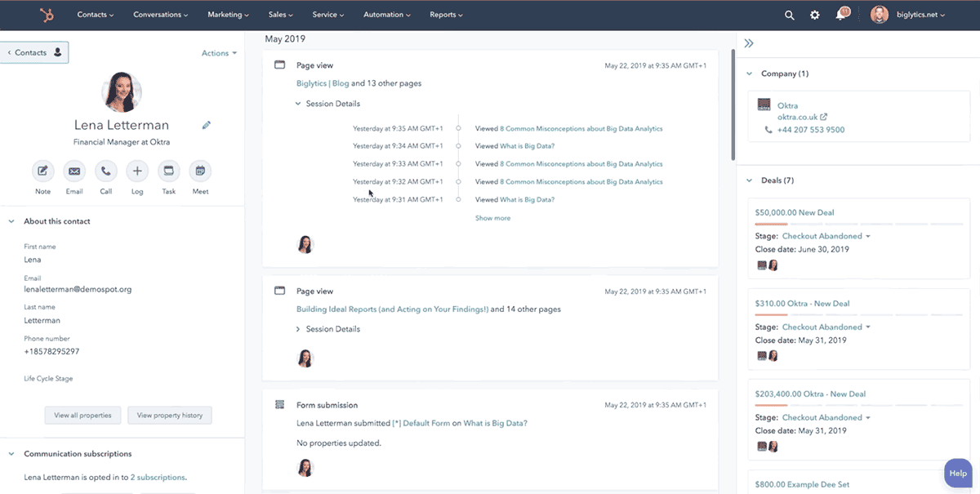The height and width of the screenshot is (494, 980).
Task: Open the $310.00 Oktra - New Deal link
Action: point(802,303)
